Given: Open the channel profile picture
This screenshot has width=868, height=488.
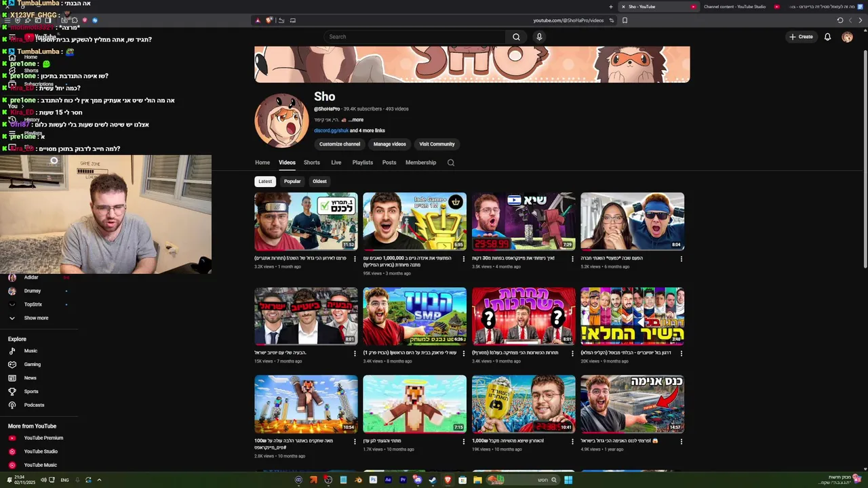Looking at the screenshot, I should point(281,121).
